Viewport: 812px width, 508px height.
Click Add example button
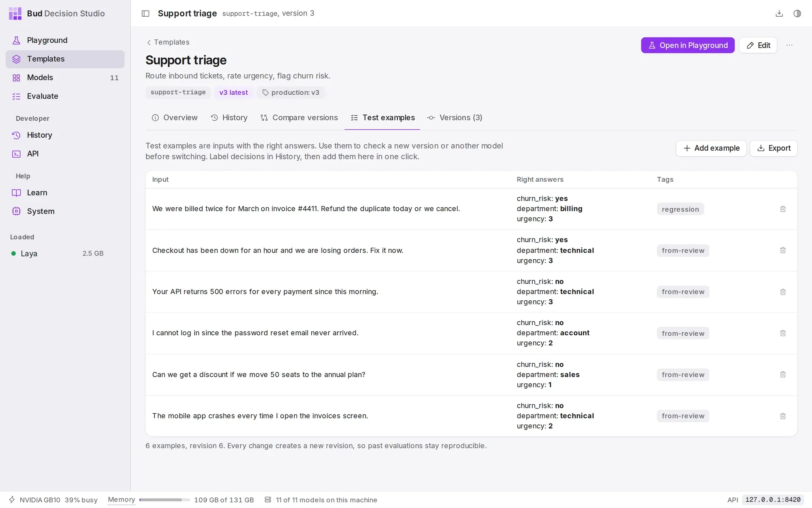coord(711,148)
